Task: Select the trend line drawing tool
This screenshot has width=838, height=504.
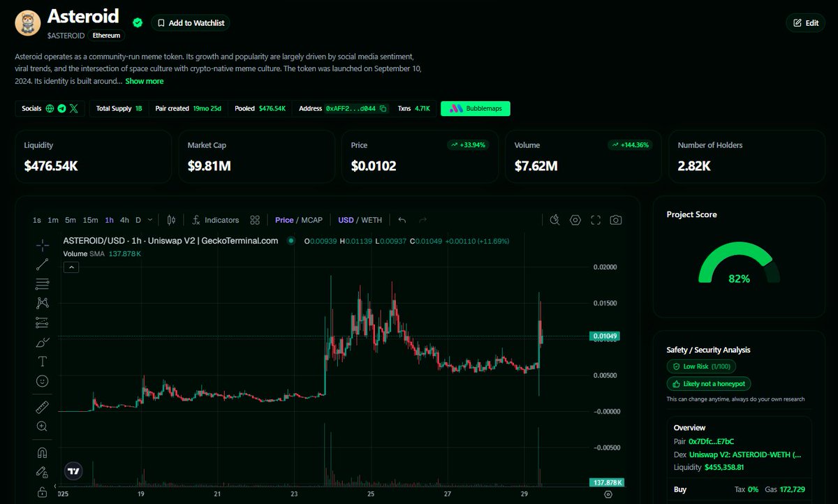Action: coord(43,265)
